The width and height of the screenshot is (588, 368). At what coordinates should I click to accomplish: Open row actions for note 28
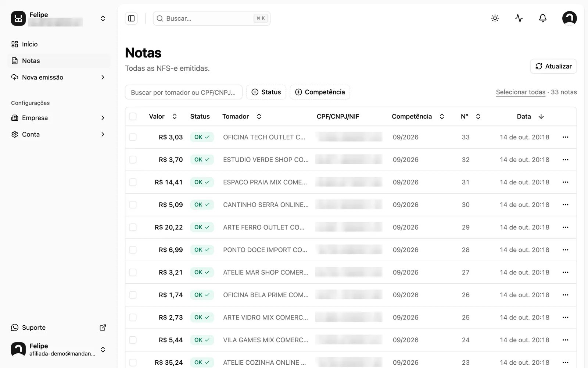pos(565,250)
